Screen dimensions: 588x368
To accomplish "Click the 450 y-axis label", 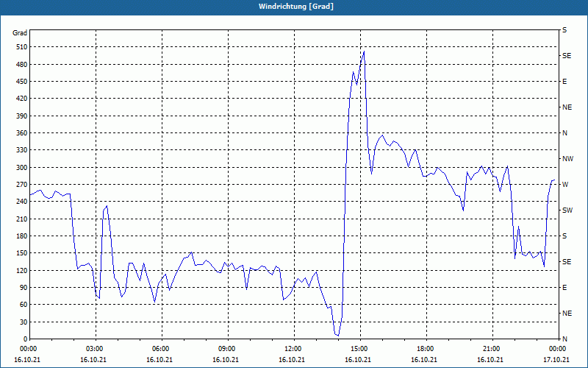I will coord(21,82).
